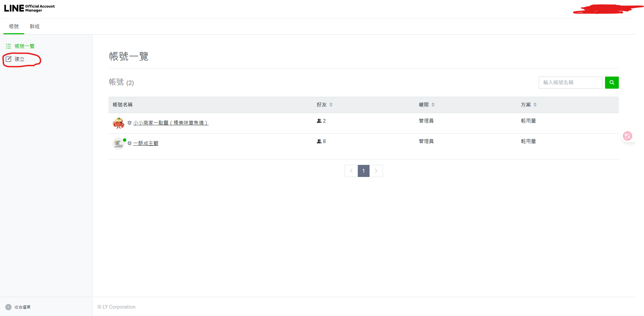
Task: Select the 帳號 tab
Action: tap(14, 27)
